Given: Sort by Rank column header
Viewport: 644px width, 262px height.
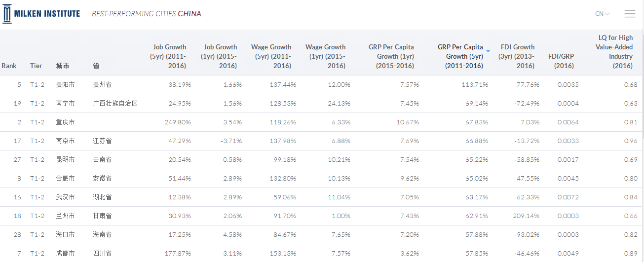Looking at the screenshot, I should [9, 66].
